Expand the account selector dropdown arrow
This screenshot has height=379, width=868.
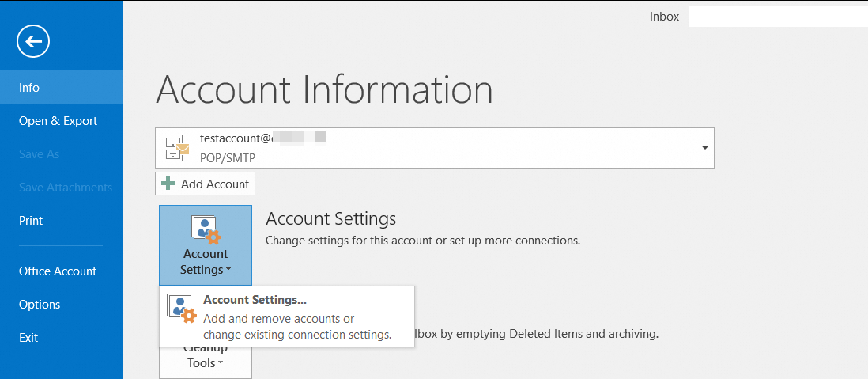[x=704, y=148]
